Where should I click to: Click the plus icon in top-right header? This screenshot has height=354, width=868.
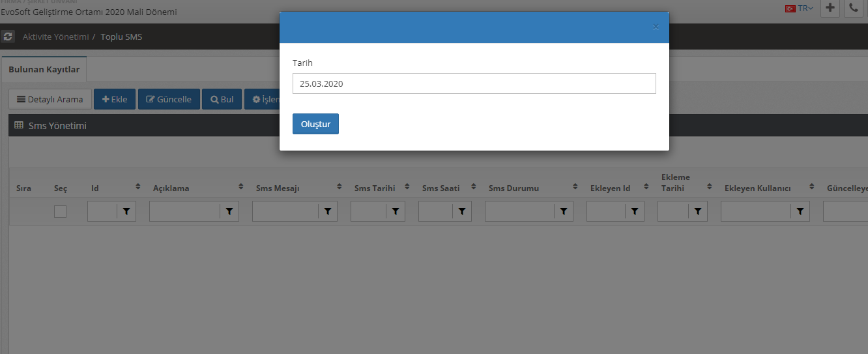(x=830, y=8)
